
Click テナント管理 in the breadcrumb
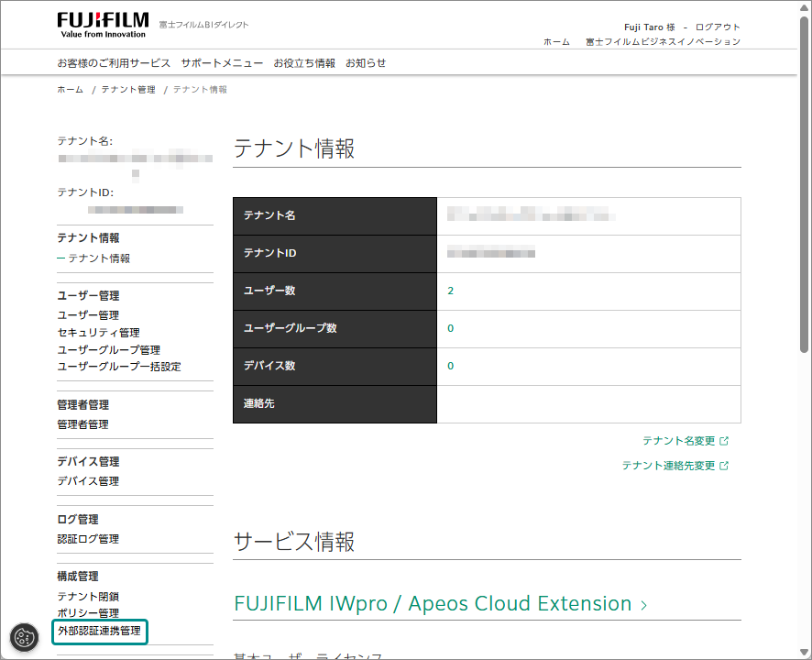pos(128,90)
